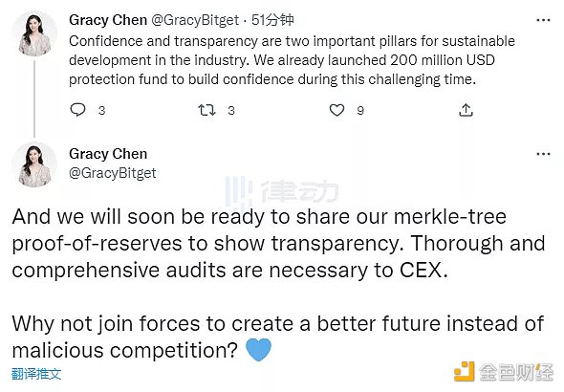The width and height of the screenshot is (564, 392).
Task: Open Gracy Chen name on first tweet
Action: pos(108,20)
